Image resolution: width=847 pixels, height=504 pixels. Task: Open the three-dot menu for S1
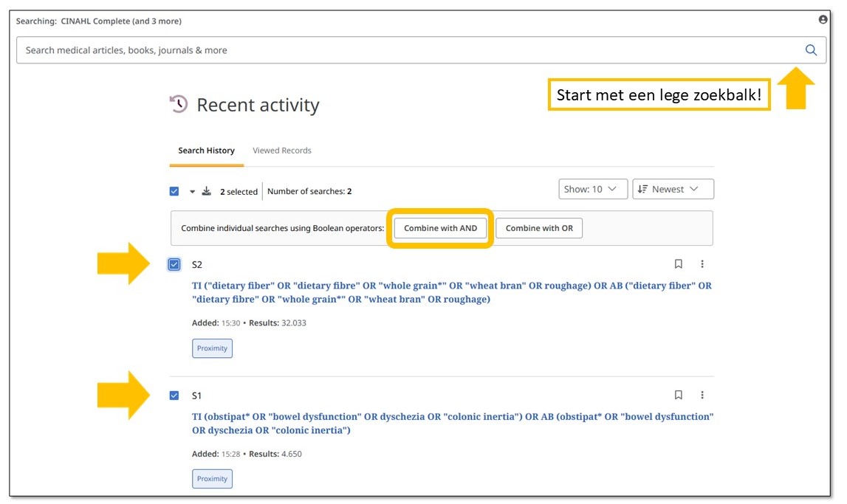(x=702, y=396)
